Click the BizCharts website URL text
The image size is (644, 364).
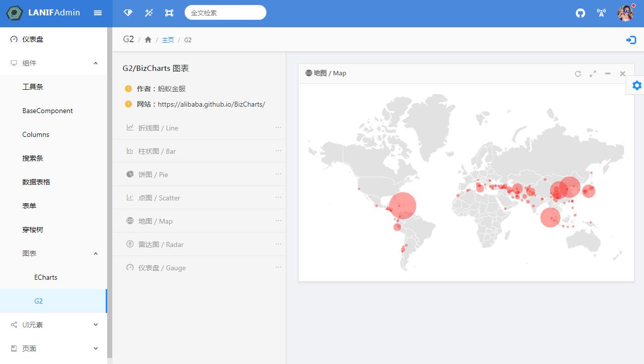click(x=211, y=104)
